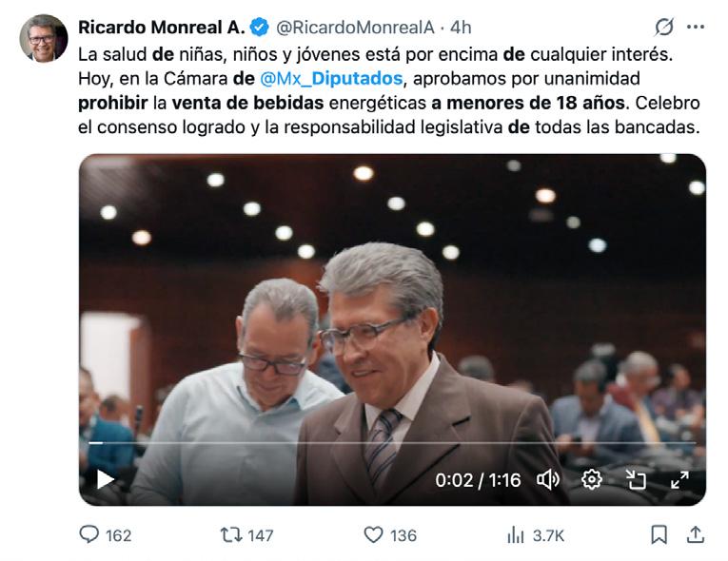Open the @Mx_Diputados mention link
Screen dimensions: 728x561
pos(331,78)
